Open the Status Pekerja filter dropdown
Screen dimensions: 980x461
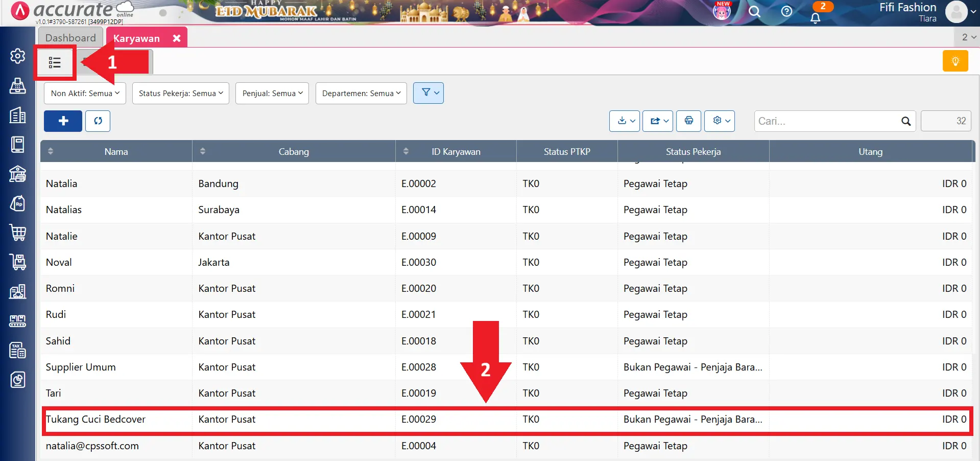point(180,94)
